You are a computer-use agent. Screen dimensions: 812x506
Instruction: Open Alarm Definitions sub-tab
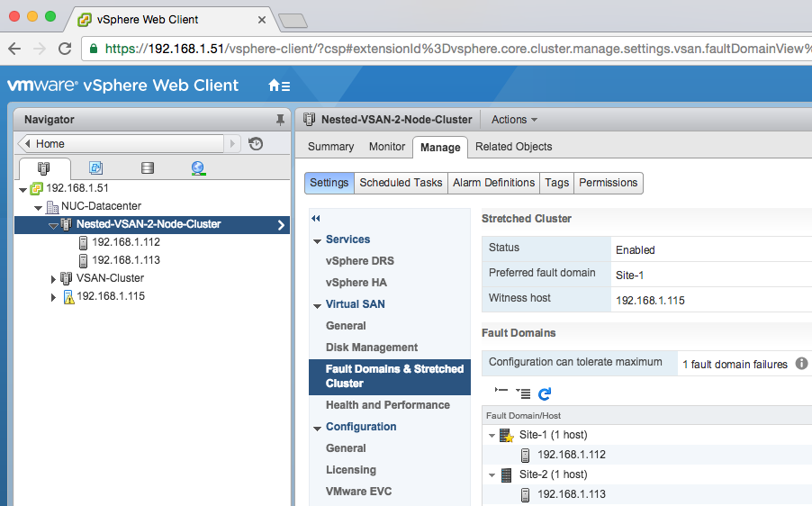tap(493, 183)
